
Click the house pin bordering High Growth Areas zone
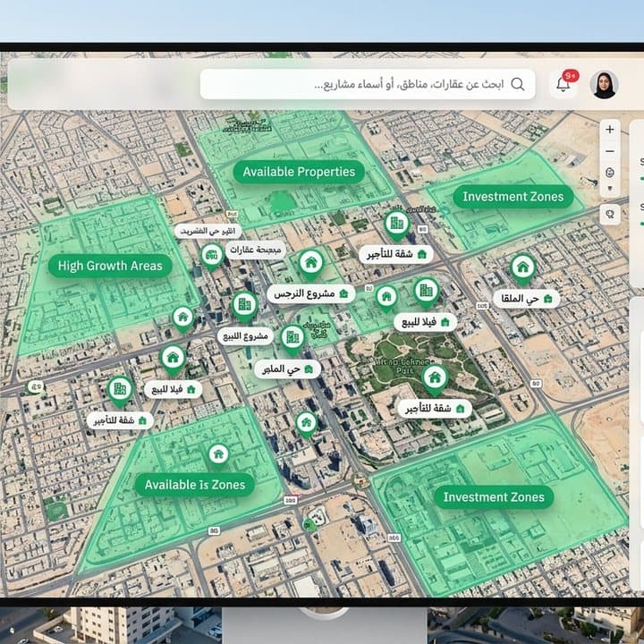click(x=183, y=318)
